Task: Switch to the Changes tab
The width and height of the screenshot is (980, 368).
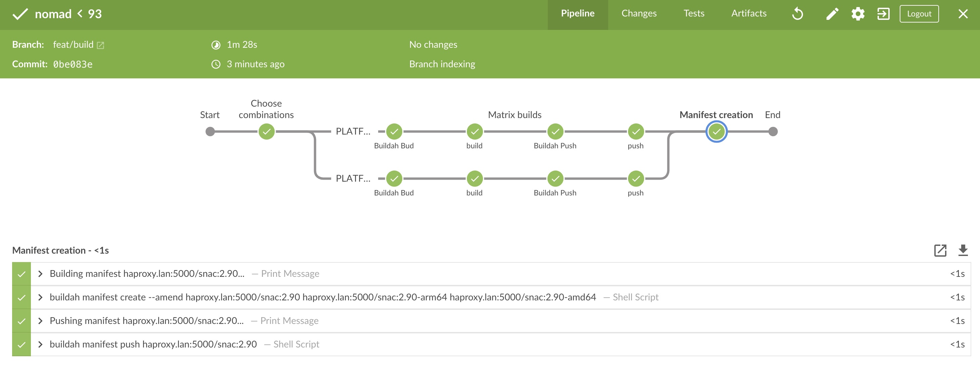Action: [639, 14]
